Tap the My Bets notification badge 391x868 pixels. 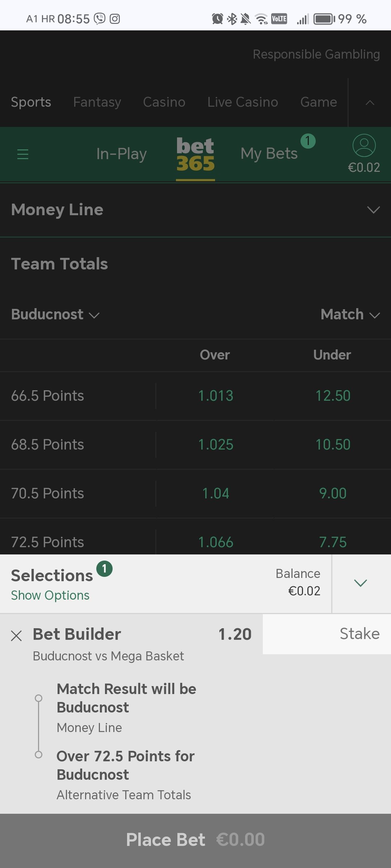(x=308, y=141)
